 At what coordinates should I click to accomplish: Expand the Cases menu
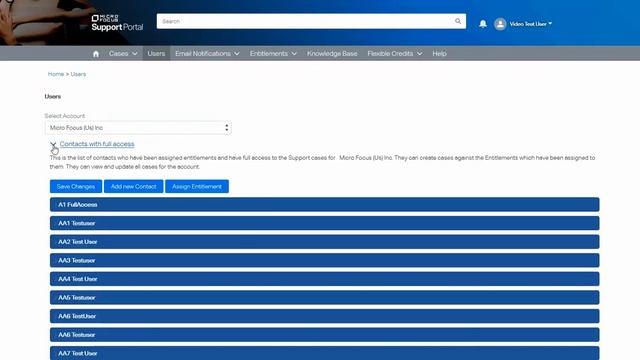point(123,53)
